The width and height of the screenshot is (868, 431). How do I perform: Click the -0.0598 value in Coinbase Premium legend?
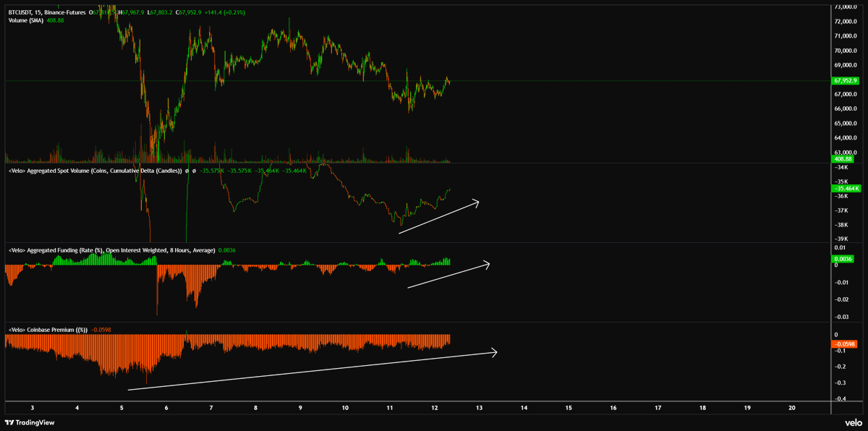[101, 330]
